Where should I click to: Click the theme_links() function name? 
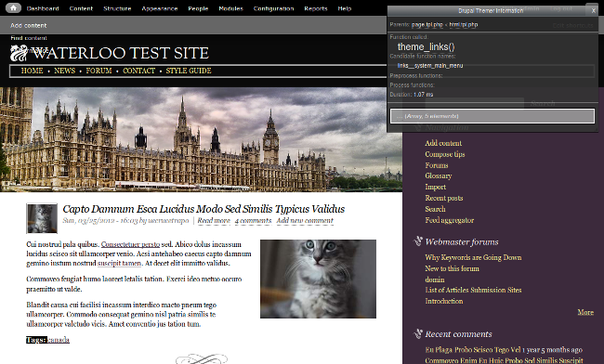pos(426,47)
